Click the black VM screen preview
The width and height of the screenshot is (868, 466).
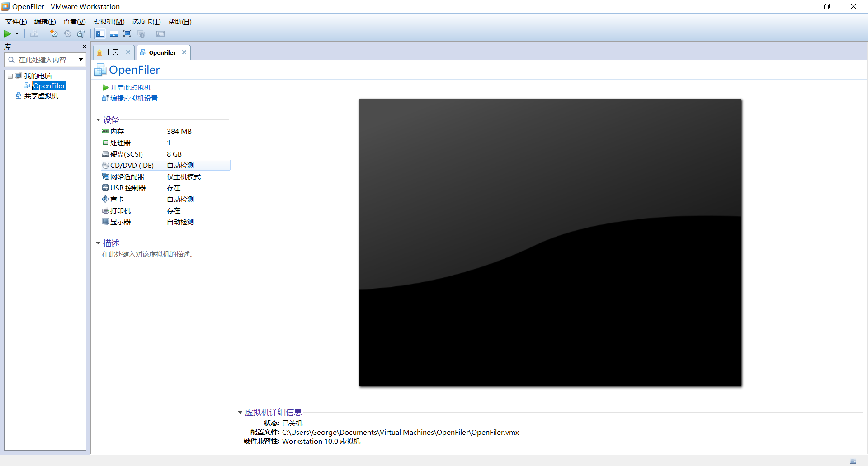[x=550, y=243]
